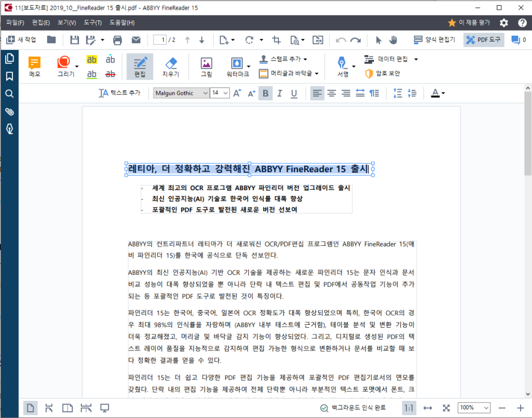This screenshot has height=418, width=532.
Task: Select the arrow pointer tool
Action: point(379,40)
